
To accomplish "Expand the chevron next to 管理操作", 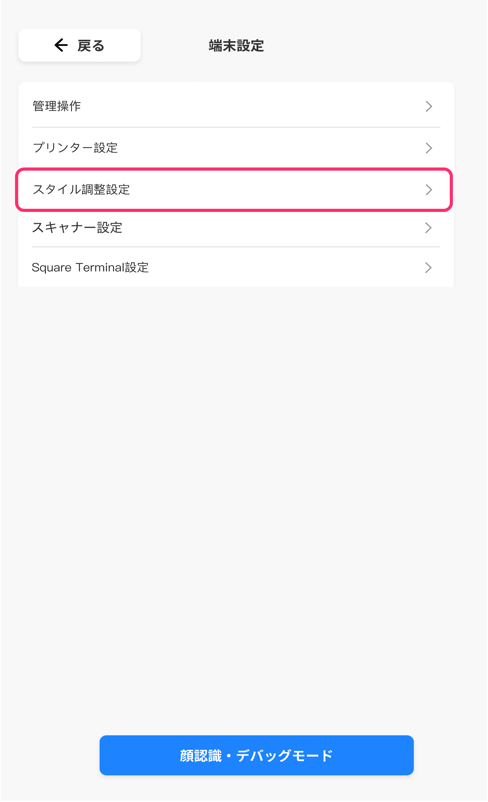I will (429, 106).
